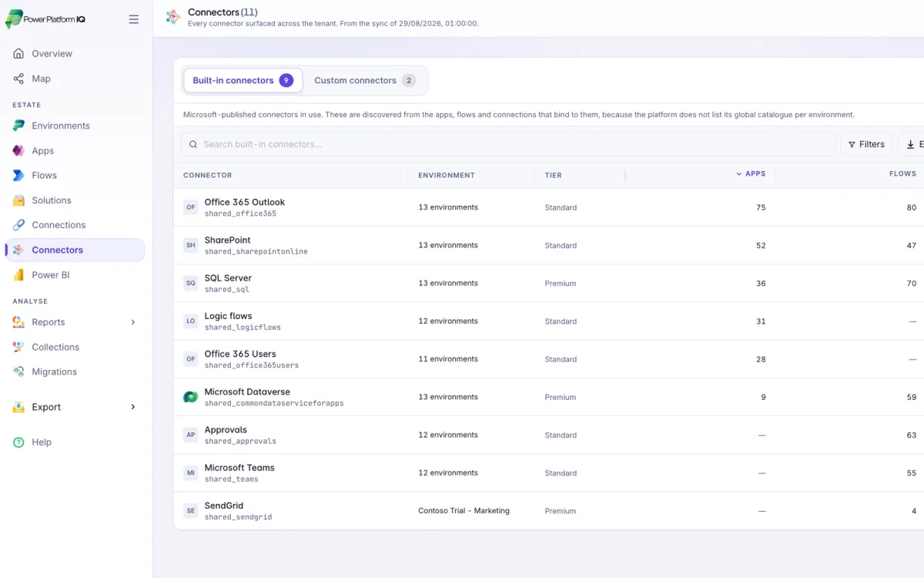Open the Filters button
The height and width of the screenshot is (578, 924).
(866, 144)
